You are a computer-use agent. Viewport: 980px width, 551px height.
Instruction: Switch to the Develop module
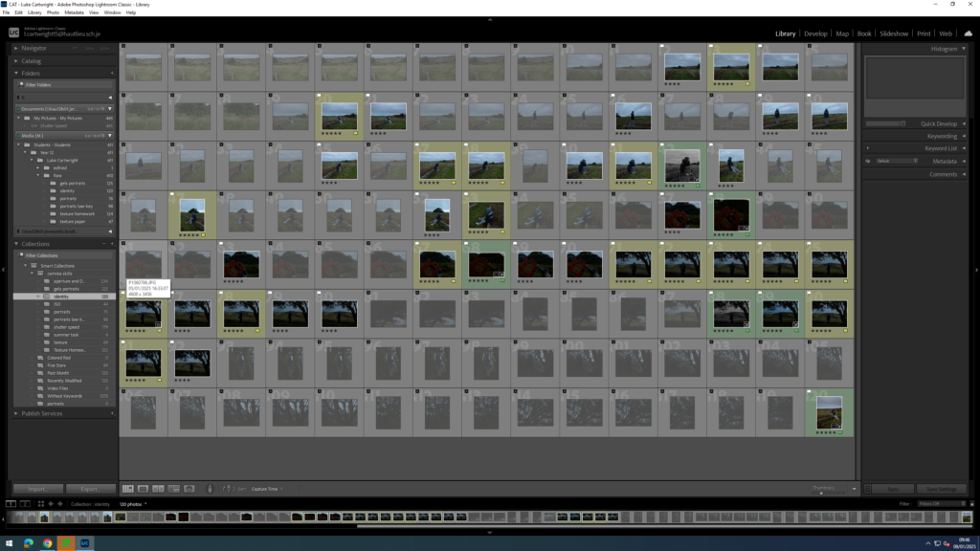(815, 33)
